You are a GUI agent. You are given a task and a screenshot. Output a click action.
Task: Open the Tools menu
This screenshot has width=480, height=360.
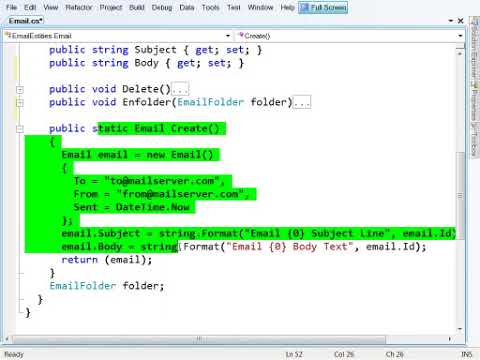point(211,7)
